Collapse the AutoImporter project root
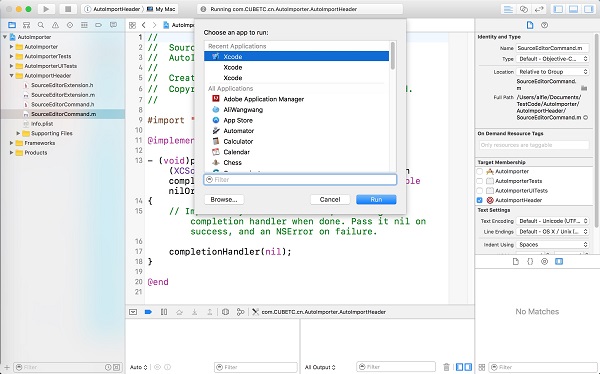The height and width of the screenshot is (374, 600). 5,37
